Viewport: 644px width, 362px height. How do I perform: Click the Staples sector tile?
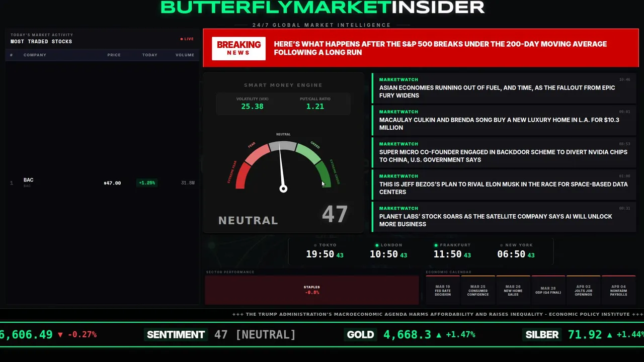pos(312,290)
